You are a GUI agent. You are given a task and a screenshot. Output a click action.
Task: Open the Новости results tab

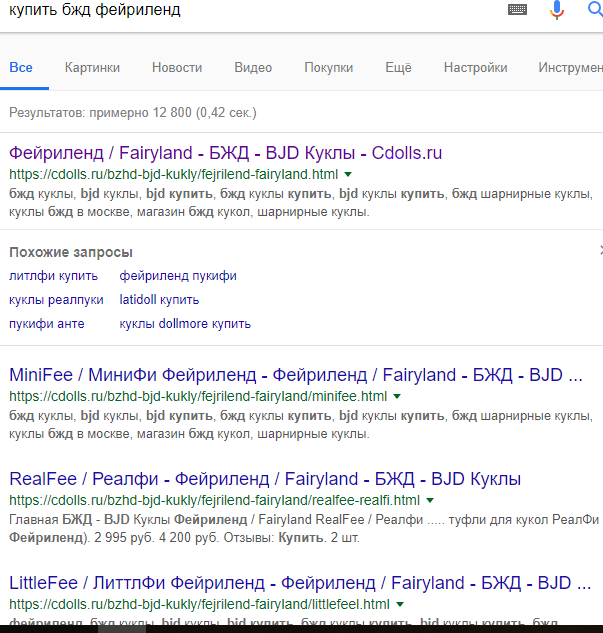coord(177,68)
